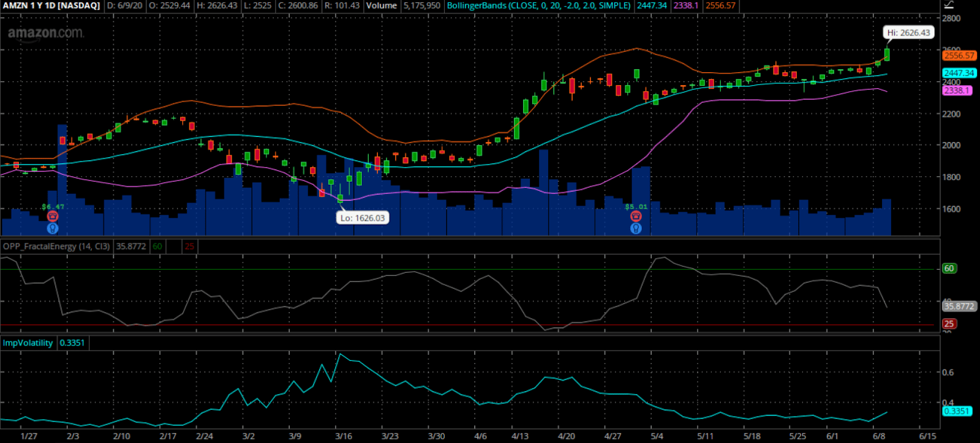The width and height of the screenshot is (980, 443).
Task: Click the 2/3 date on time axis
Action: (x=73, y=436)
